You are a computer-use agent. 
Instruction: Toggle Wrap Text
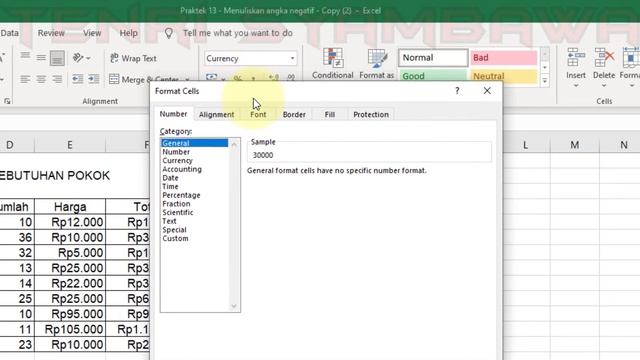click(x=133, y=58)
